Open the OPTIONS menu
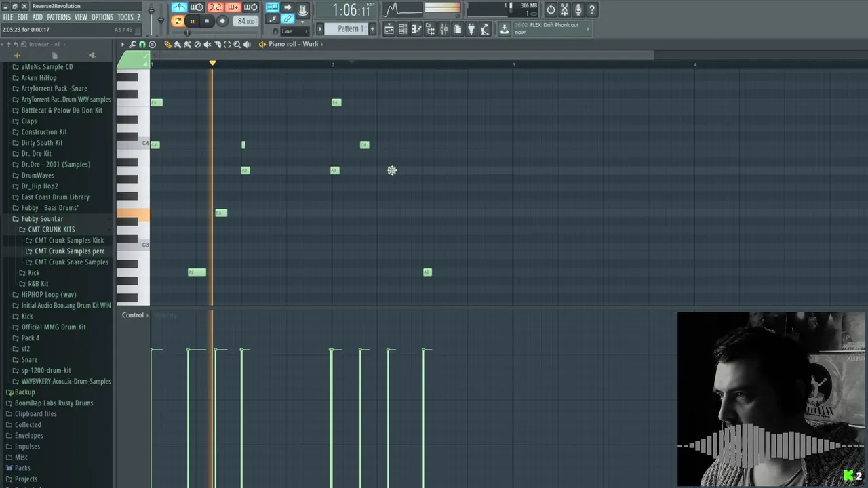The width and height of the screenshot is (868, 488). click(102, 17)
